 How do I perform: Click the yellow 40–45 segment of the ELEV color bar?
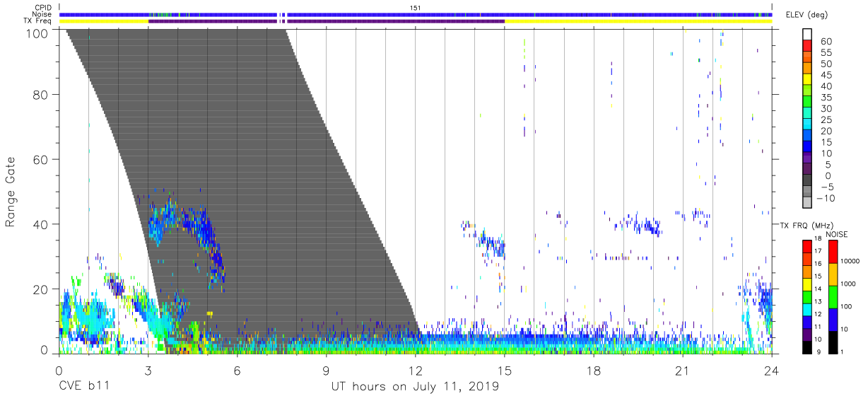(x=808, y=79)
